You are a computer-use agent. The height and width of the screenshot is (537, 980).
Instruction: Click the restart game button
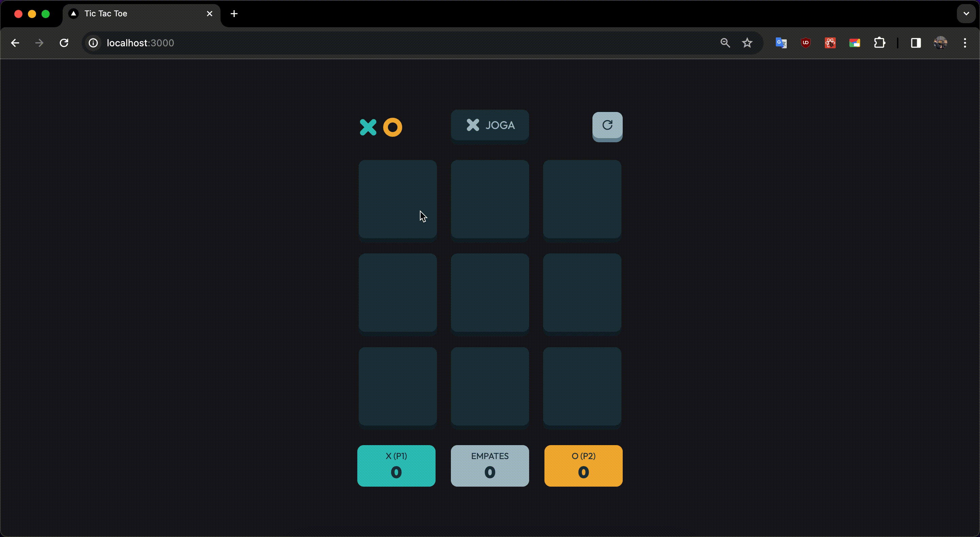pos(607,126)
